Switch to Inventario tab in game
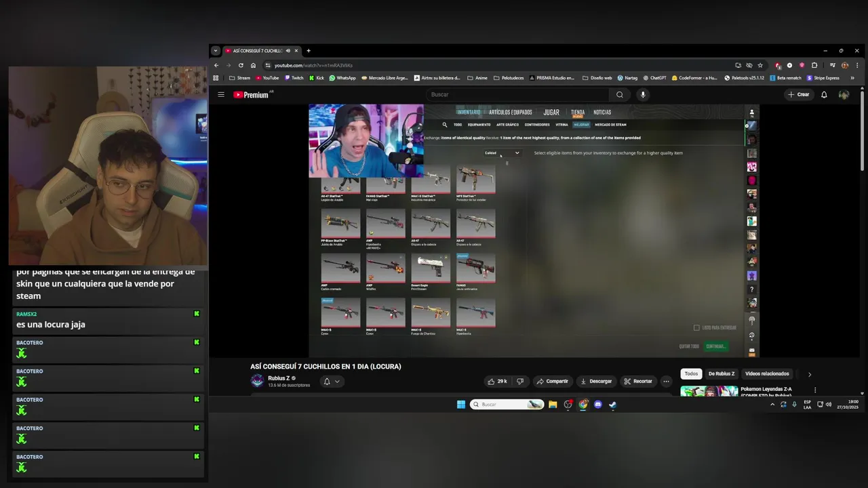This screenshot has height=488, width=868. click(x=468, y=113)
